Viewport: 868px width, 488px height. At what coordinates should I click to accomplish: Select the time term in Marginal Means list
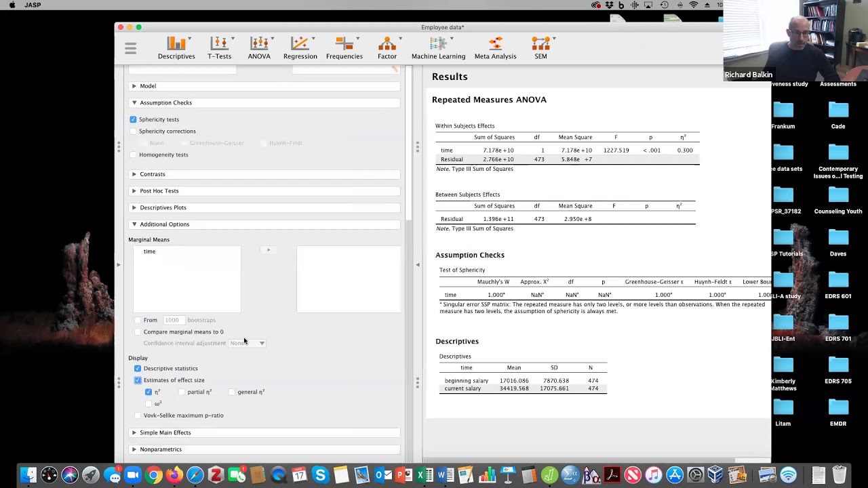pos(149,251)
